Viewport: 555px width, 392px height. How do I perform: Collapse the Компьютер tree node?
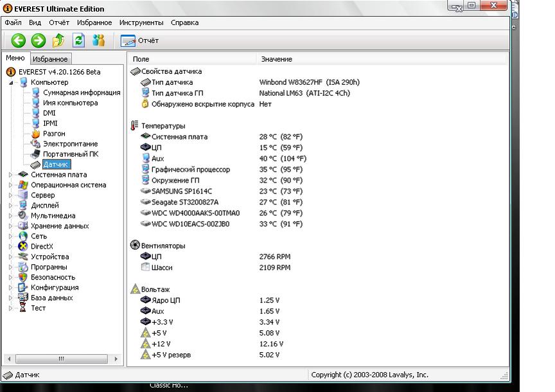coord(10,82)
